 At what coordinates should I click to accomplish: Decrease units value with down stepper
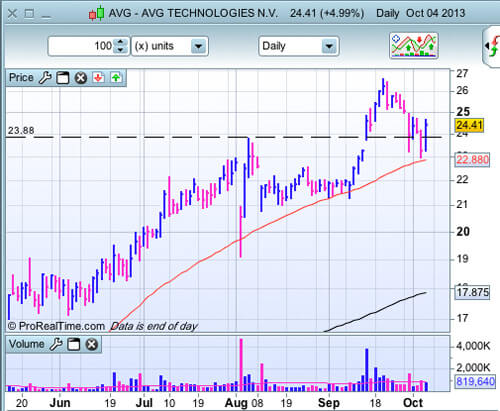pos(120,50)
